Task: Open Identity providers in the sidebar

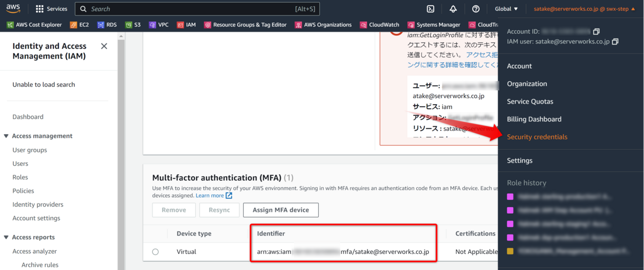Action: 38,205
